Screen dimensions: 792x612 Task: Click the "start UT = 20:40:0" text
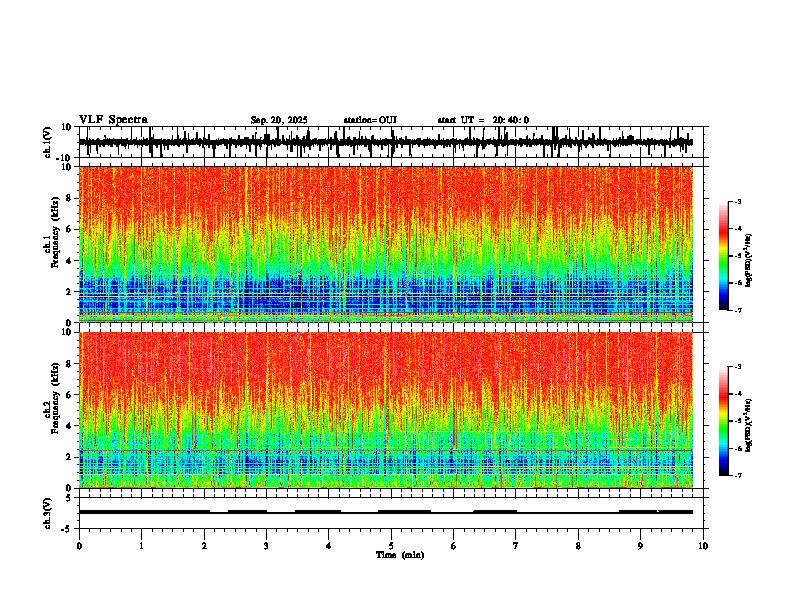point(483,120)
